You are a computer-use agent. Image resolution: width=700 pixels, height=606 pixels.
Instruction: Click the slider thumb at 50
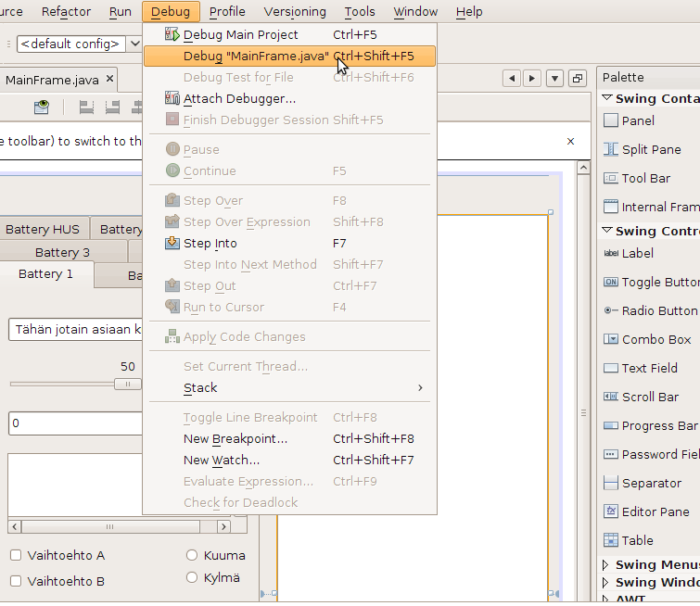click(x=128, y=385)
